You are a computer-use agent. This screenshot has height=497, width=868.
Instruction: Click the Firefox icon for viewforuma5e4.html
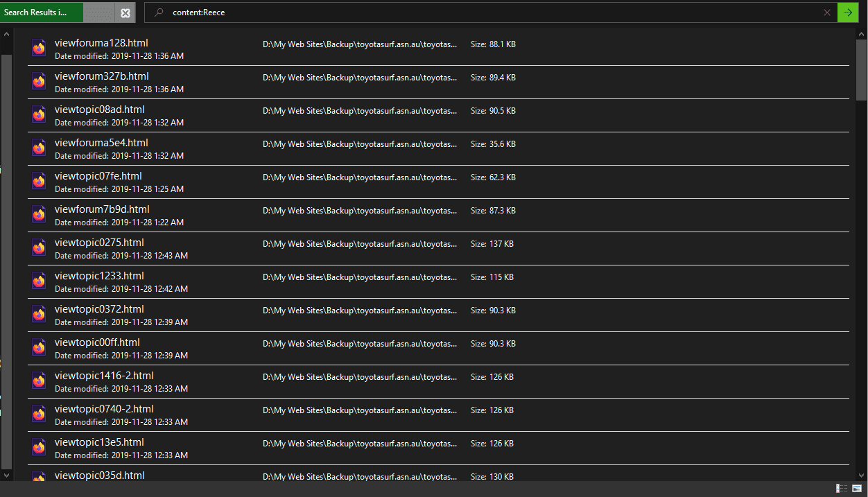(39, 148)
